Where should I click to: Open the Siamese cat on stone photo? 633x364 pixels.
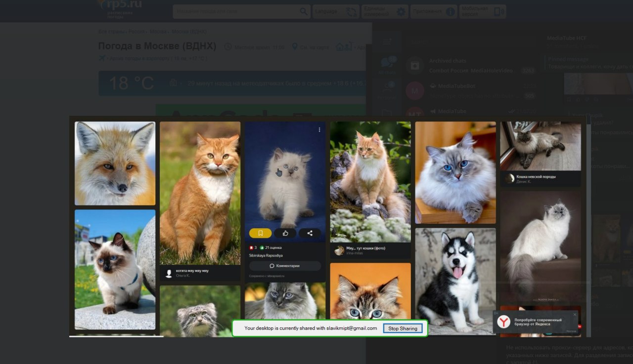(x=115, y=269)
